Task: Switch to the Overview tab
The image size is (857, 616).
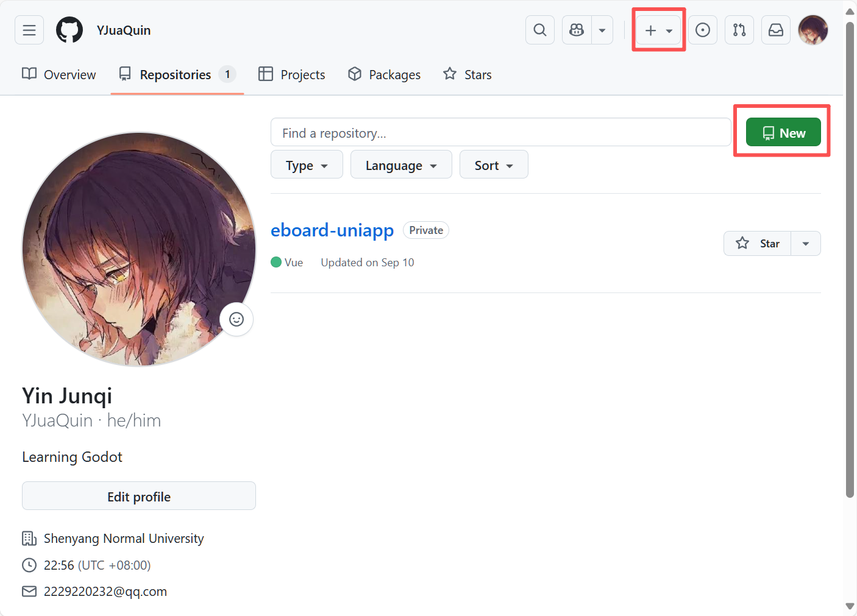Action: pyautogui.click(x=59, y=74)
